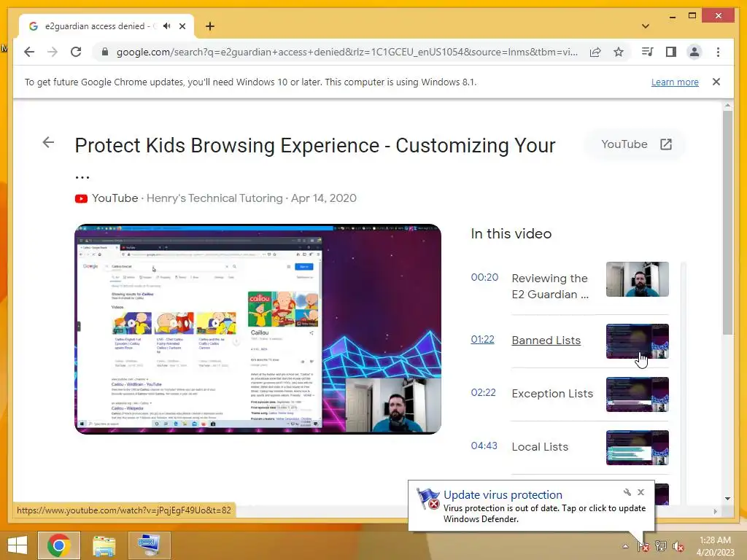Screen dimensions: 747x560
Task: Click the Chrome icon on the taskbar
Action: tap(59, 545)
